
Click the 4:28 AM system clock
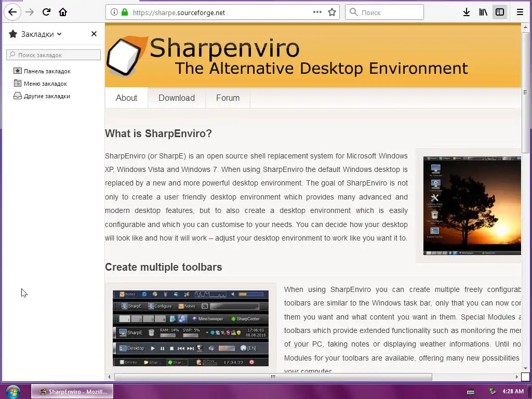click(x=513, y=391)
